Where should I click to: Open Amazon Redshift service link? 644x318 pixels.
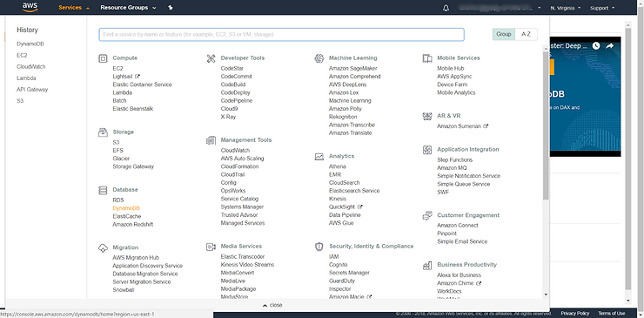[132, 225]
